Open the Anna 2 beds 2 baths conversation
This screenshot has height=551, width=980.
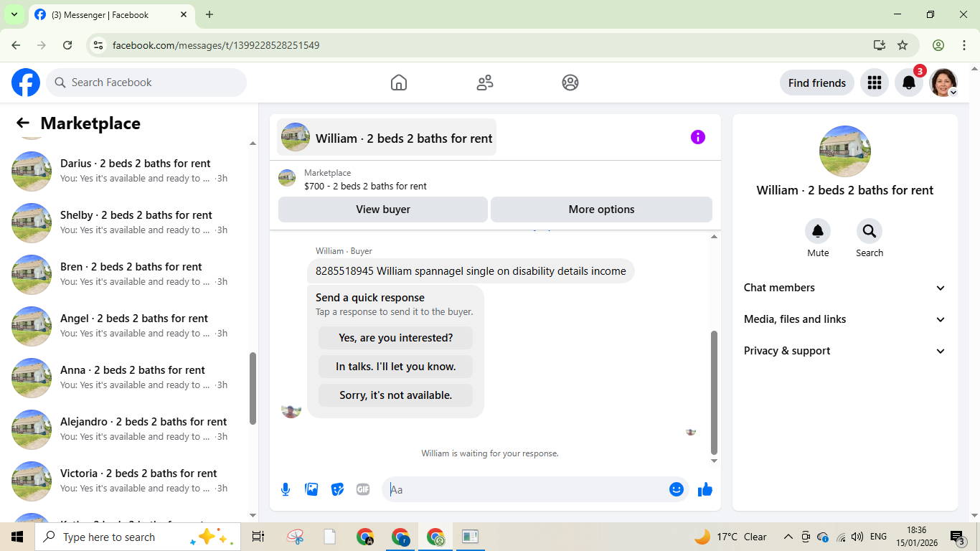126,377
